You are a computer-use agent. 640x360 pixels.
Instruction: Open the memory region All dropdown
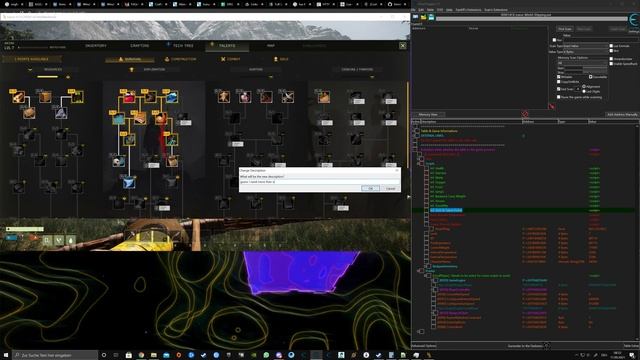coord(582,63)
